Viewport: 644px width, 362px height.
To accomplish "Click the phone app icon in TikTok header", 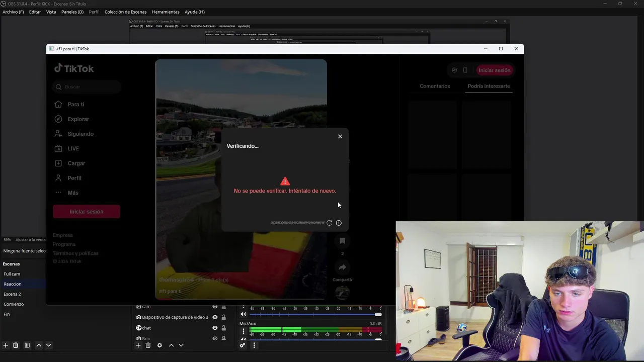I will [x=465, y=70].
